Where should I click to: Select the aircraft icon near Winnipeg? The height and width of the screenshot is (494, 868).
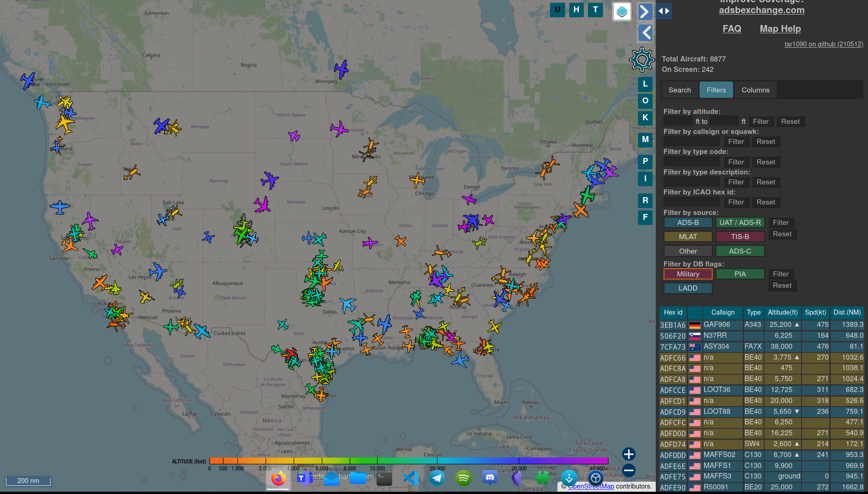pos(341,69)
